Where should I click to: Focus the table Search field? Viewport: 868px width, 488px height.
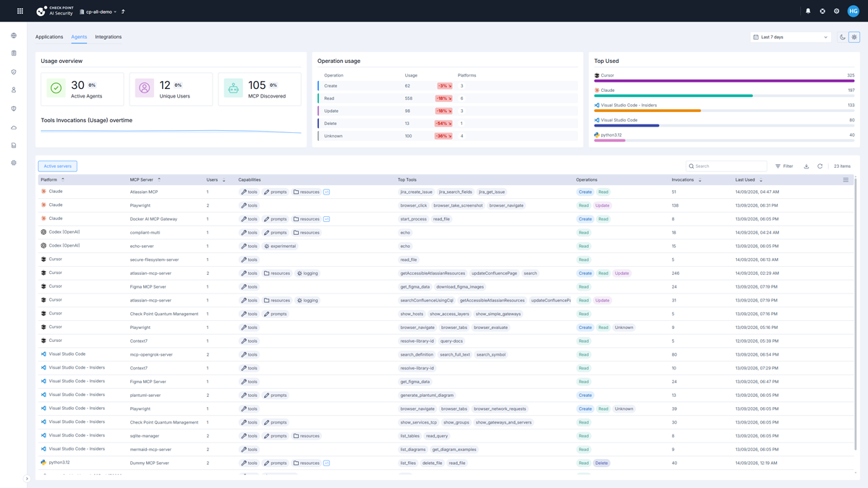726,166
